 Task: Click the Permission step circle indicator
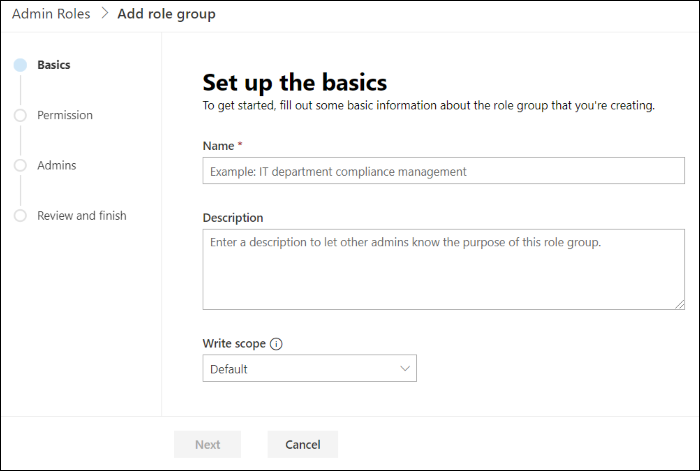[20, 116]
